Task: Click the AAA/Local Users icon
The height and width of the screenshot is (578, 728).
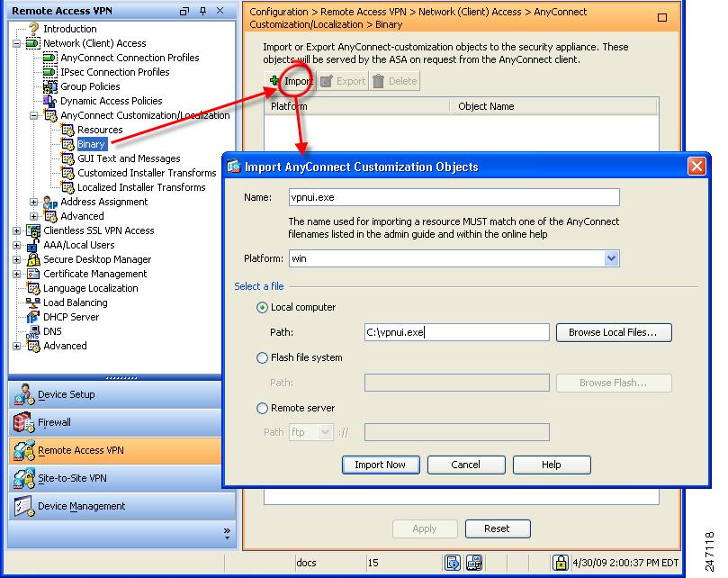Action: (33, 245)
